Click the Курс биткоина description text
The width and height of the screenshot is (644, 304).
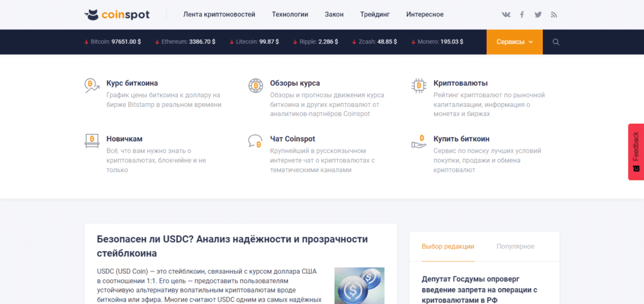[x=164, y=100]
